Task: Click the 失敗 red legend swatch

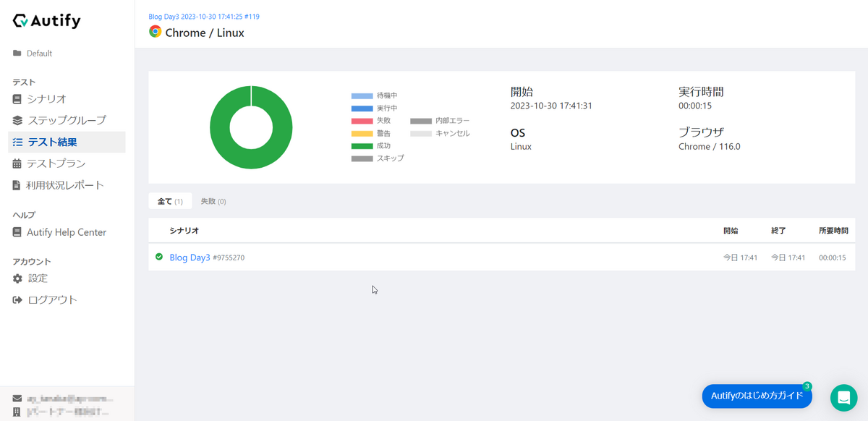Action: pos(362,121)
